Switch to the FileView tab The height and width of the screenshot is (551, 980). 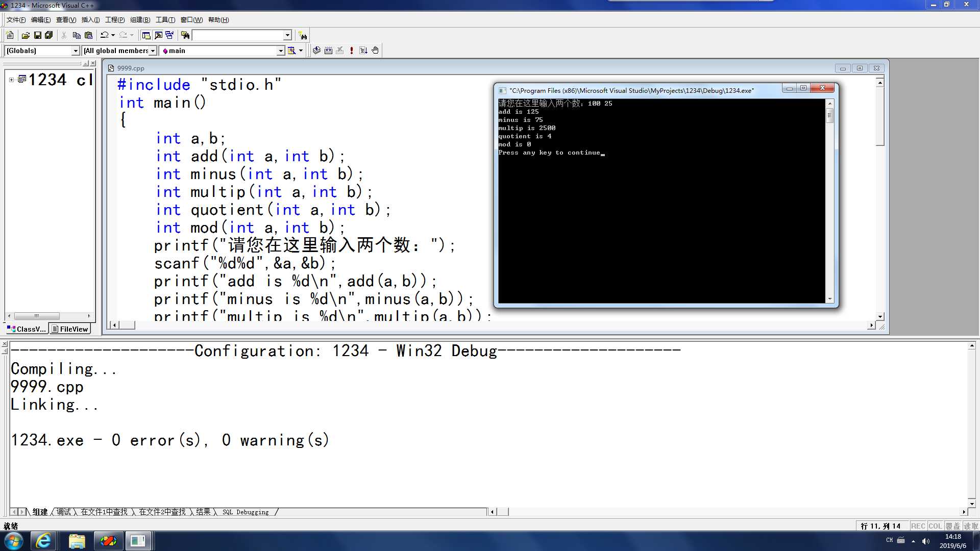70,329
